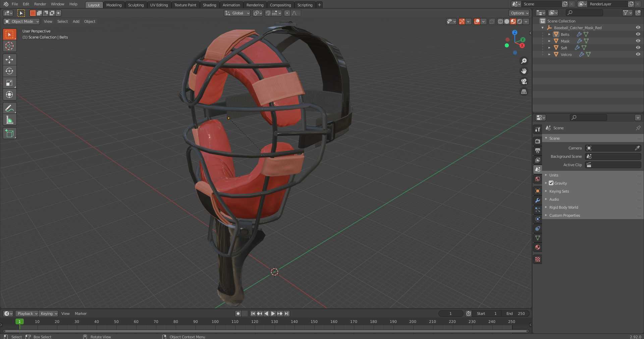This screenshot has width=644, height=339.
Task: Open the Physics properties tab
Action: click(538, 219)
